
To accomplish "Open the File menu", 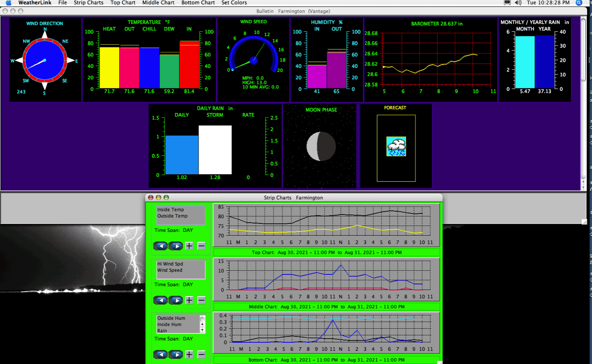I will (x=63, y=3).
